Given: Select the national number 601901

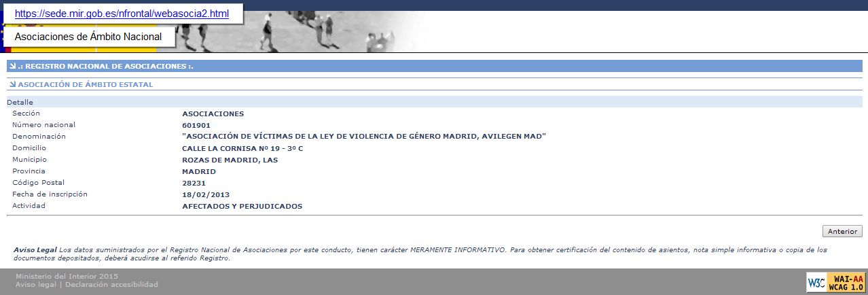Looking at the screenshot, I should coord(196,125).
